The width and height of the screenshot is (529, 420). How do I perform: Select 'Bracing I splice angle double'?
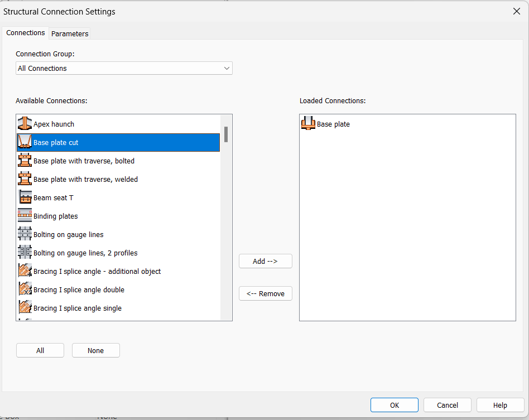coord(118,290)
